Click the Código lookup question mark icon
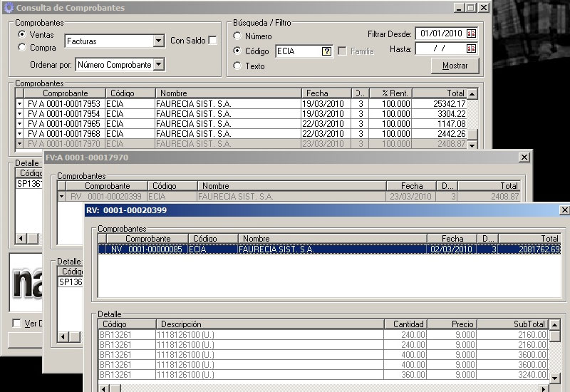The height and width of the screenshot is (392, 570). click(x=326, y=51)
